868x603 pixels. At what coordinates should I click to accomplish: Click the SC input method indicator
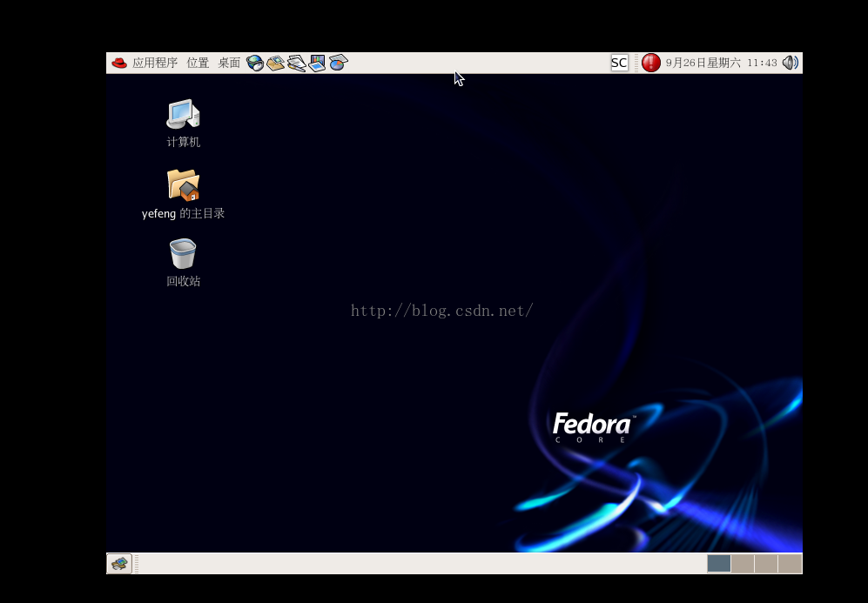pos(619,63)
